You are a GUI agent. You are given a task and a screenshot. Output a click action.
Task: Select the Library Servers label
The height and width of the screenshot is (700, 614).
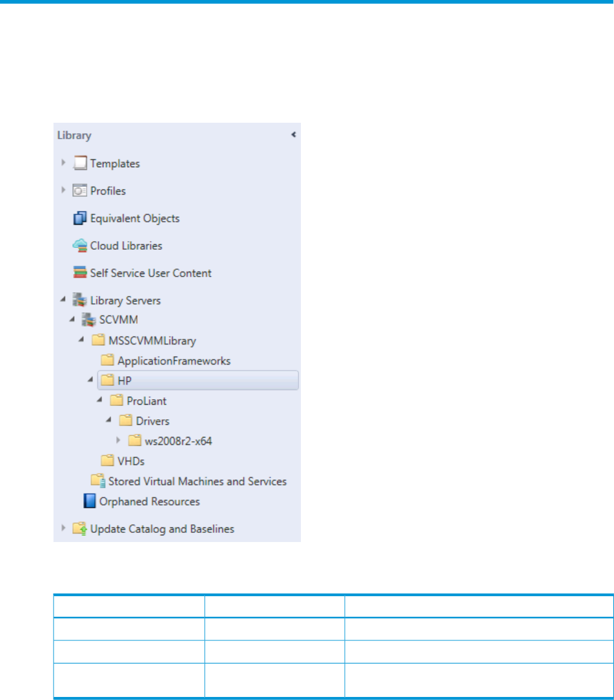click(125, 300)
